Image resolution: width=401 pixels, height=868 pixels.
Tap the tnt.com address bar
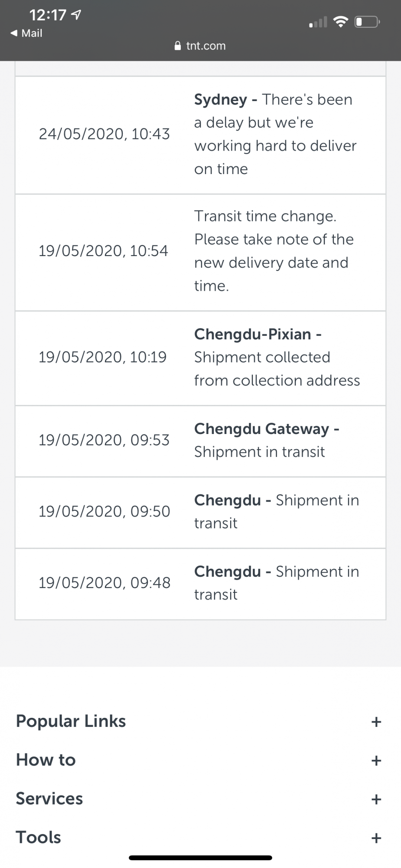point(200,46)
